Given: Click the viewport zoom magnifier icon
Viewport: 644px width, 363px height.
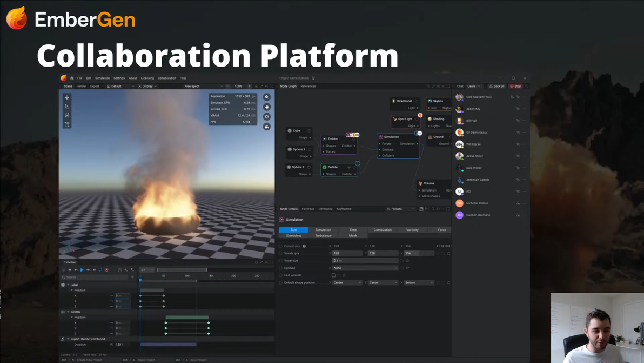Looking at the screenshot, I should tap(266, 97).
